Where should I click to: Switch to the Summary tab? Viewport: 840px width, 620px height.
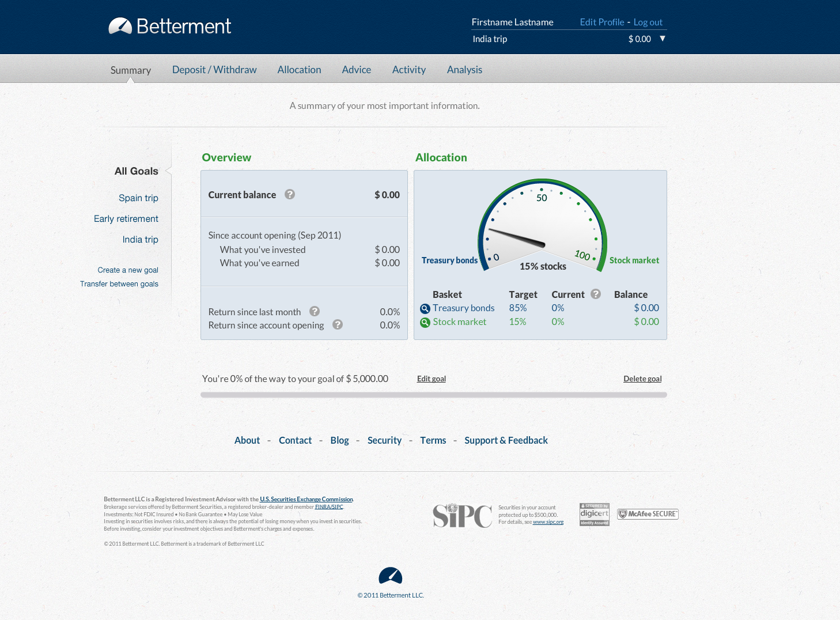[131, 70]
